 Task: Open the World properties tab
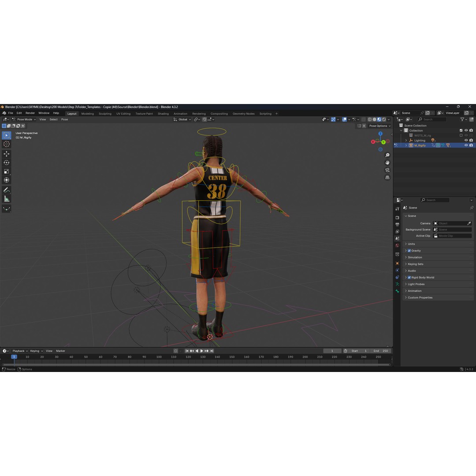(397, 245)
